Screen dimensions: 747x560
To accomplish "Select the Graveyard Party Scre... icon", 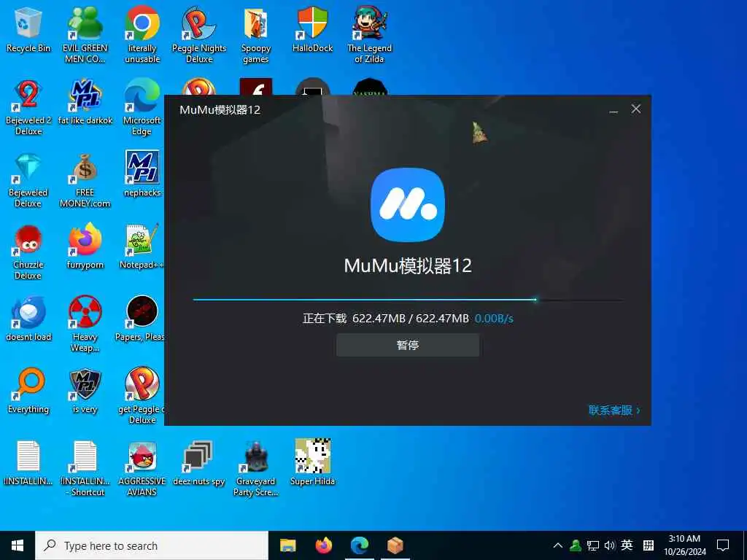I will [x=256, y=469].
